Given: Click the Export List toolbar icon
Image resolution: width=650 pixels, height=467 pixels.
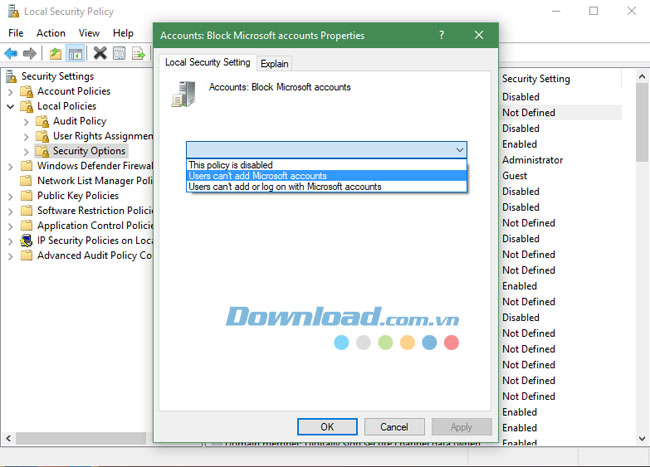Looking at the screenshot, I should tap(138, 53).
